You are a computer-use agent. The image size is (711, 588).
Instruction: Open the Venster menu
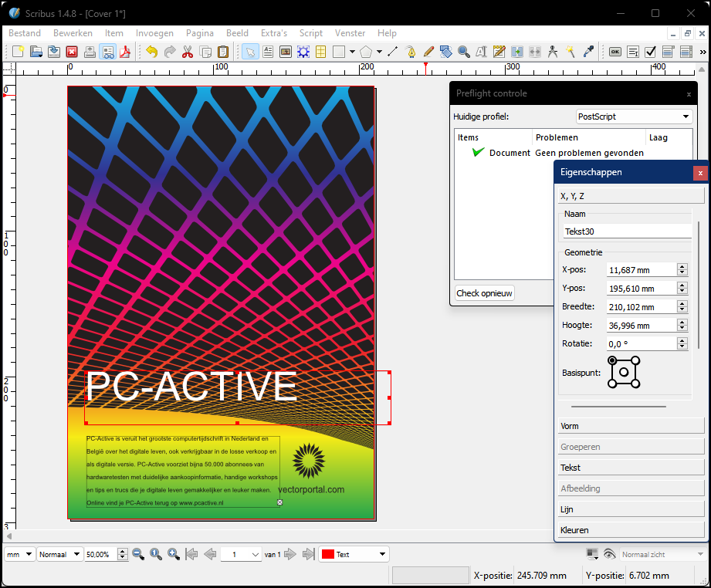tap(350, 33)
